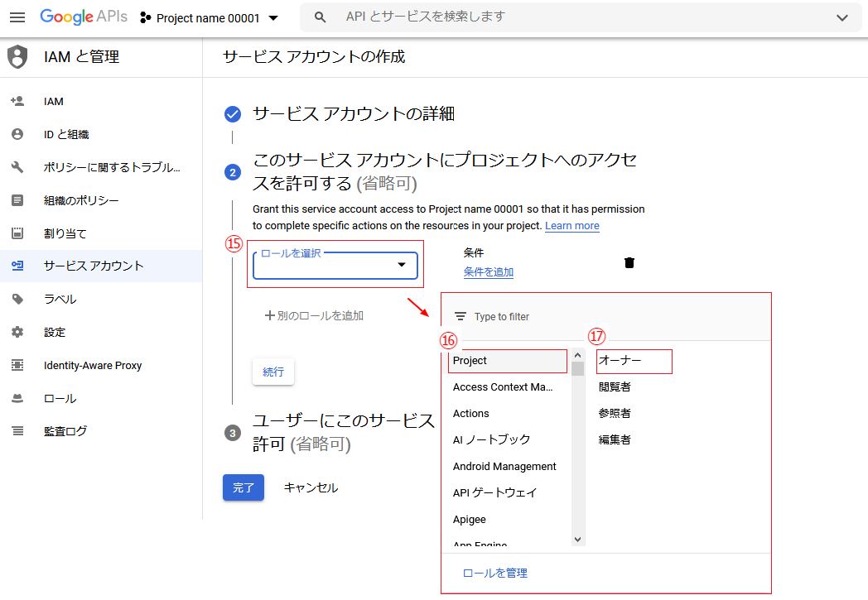Expand the search bar chevron
The height and width of the screenshot is (600, 868).
pyautogui.click(x=842, y=17)
